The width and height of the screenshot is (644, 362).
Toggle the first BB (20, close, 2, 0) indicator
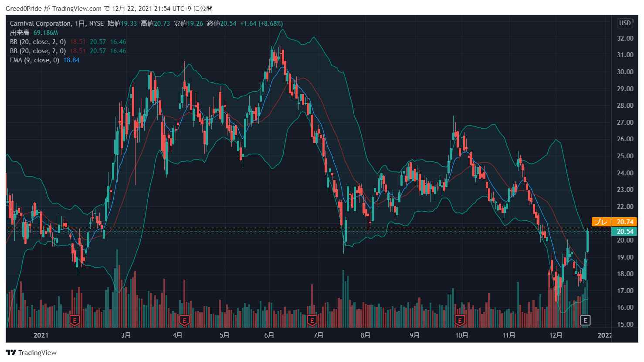[x=38, y=42]
